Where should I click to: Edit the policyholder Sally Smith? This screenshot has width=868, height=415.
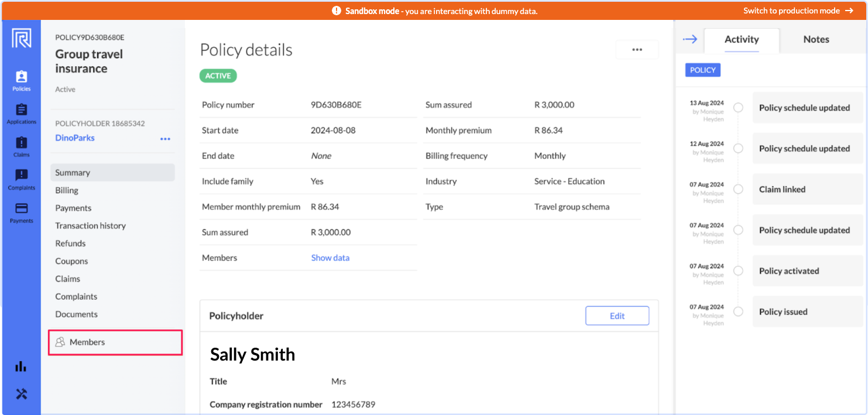617,315
